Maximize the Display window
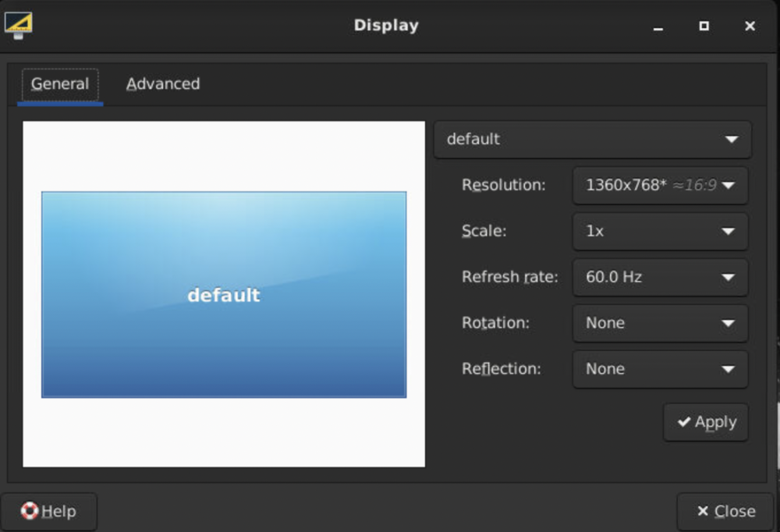The image size is (780, 532). (x=704, y=26)
